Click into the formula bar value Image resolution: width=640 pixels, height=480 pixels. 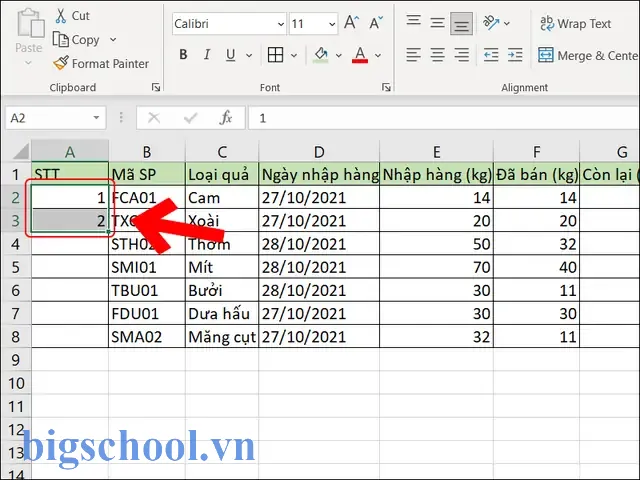444,118
